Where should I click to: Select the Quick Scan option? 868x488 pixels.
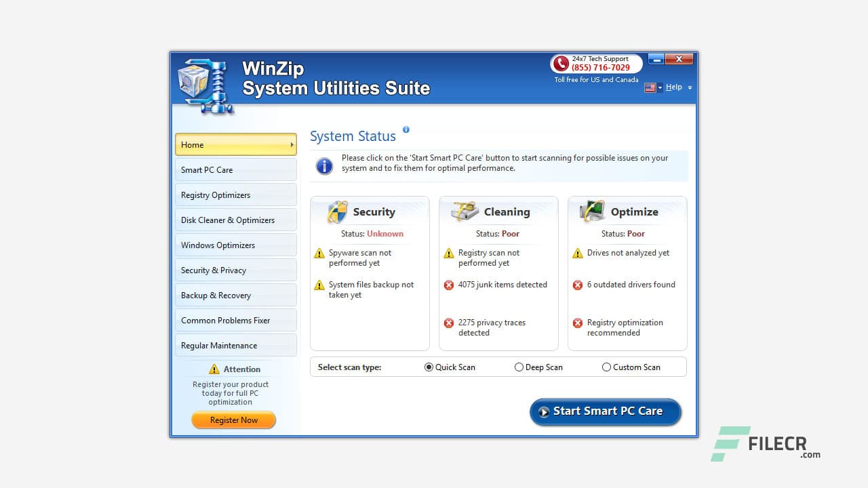tap(428, 367)
